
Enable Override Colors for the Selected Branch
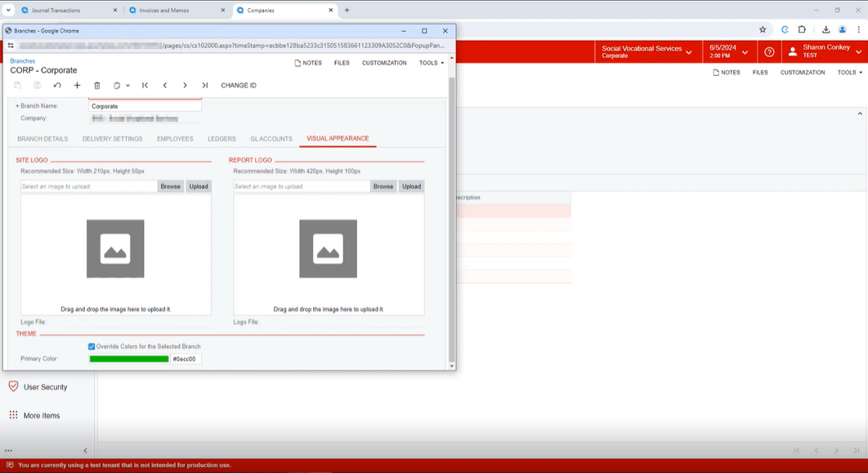(92, 346)
